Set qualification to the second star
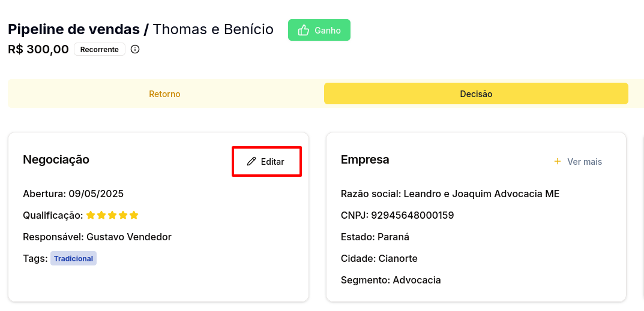The height and width of the screenshot is (311, 644). [x=101, y=215]
